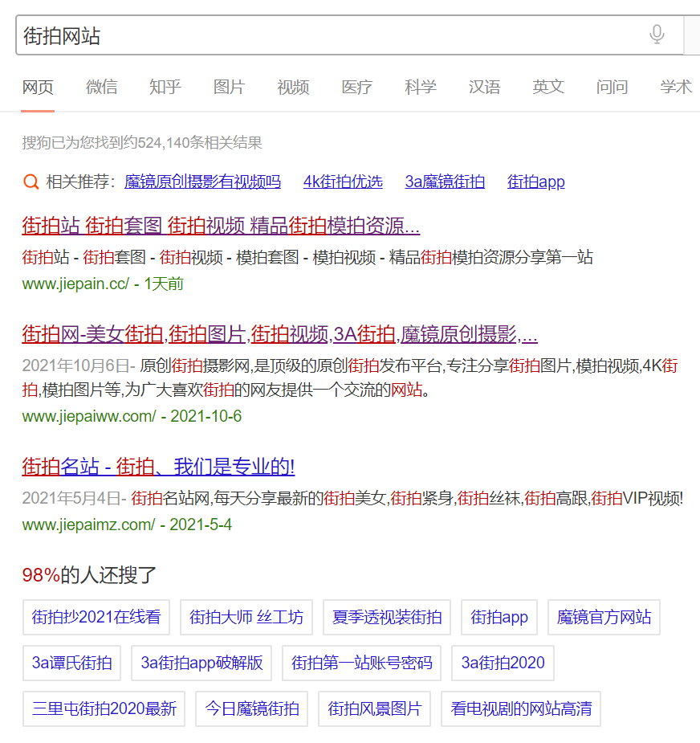Screen dimensions: 700x743
Task: Click suggestion 今日魔镜街拍
Action: click(251, 709)
